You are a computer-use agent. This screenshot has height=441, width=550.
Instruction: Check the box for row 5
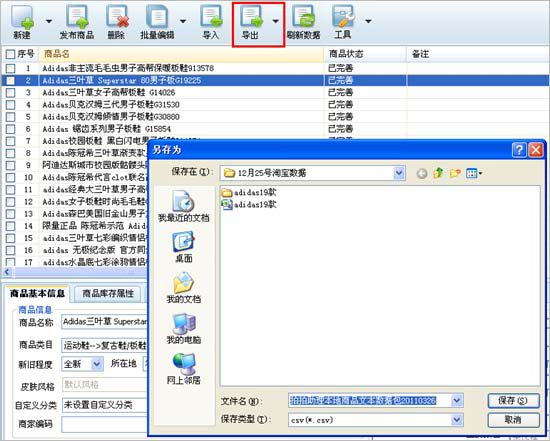[x=11, y=116]
